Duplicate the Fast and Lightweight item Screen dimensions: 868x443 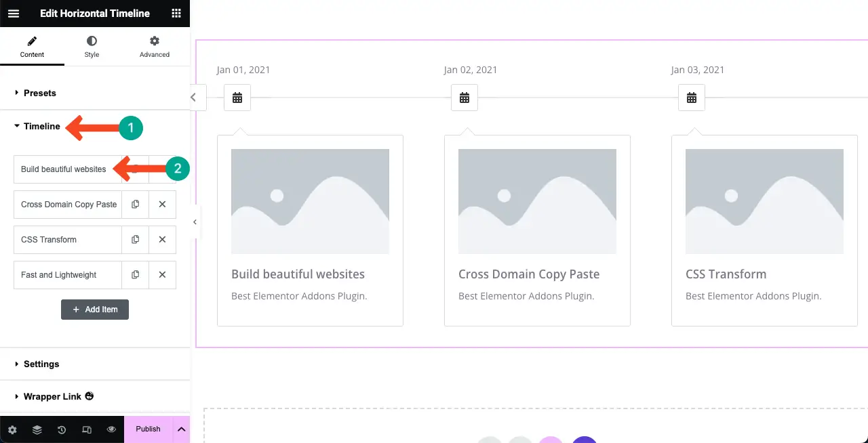[136, 275]
